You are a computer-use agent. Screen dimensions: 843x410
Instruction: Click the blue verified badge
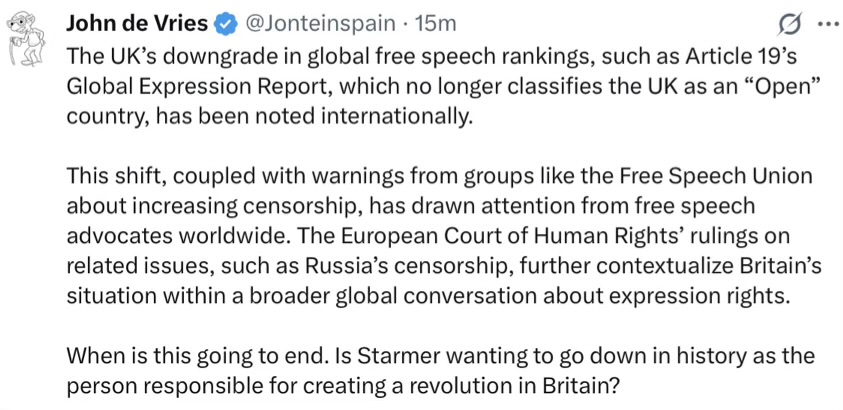[225, 24]
